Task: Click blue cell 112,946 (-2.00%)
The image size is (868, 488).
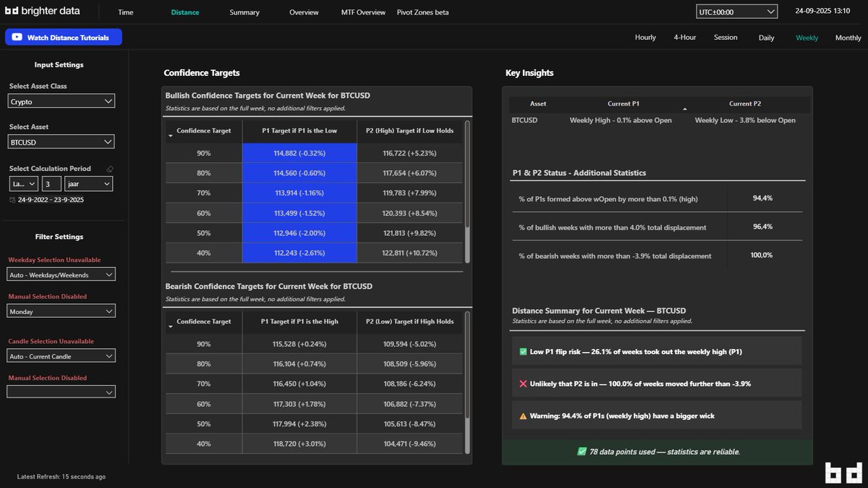Action: tap(299, 233)
